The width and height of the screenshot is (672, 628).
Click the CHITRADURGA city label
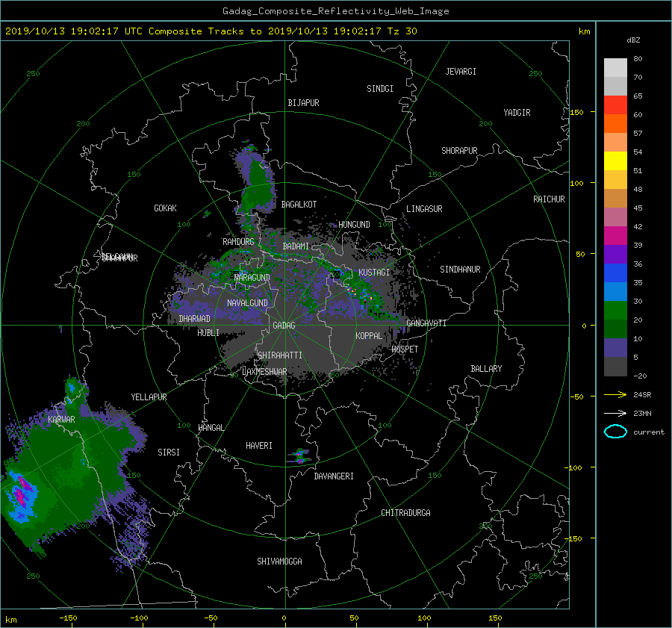405,513
